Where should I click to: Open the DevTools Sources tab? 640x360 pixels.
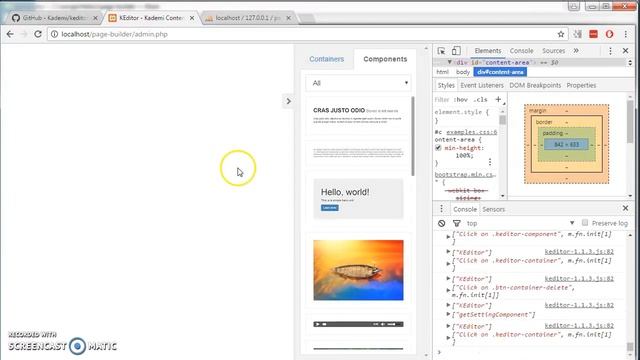click(553, 51)
